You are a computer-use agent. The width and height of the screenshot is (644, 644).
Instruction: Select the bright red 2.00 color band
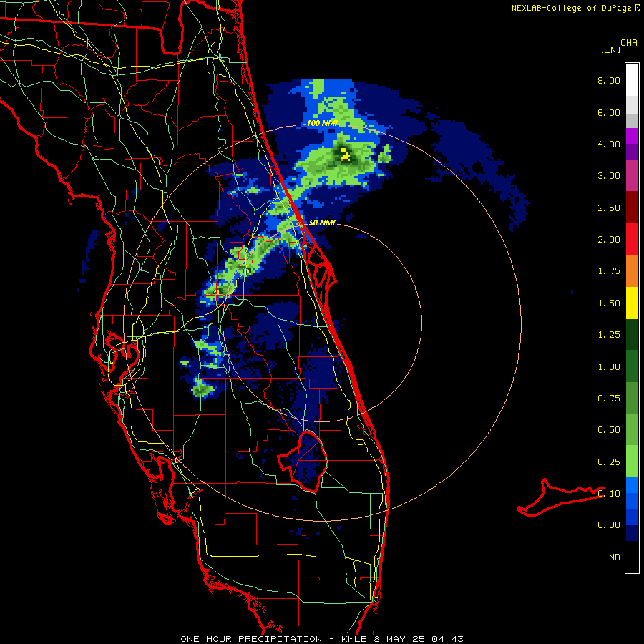(632, 239)
